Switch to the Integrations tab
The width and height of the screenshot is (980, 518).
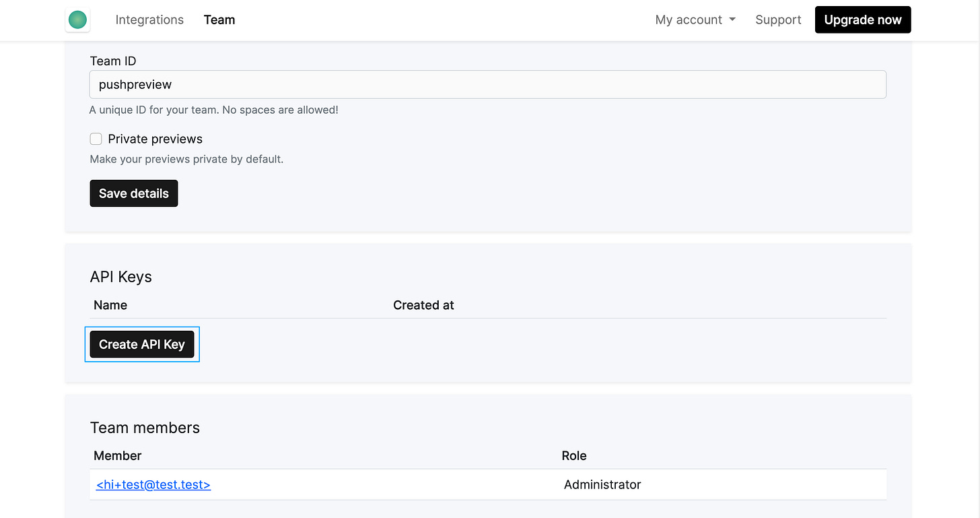point(149,20)
